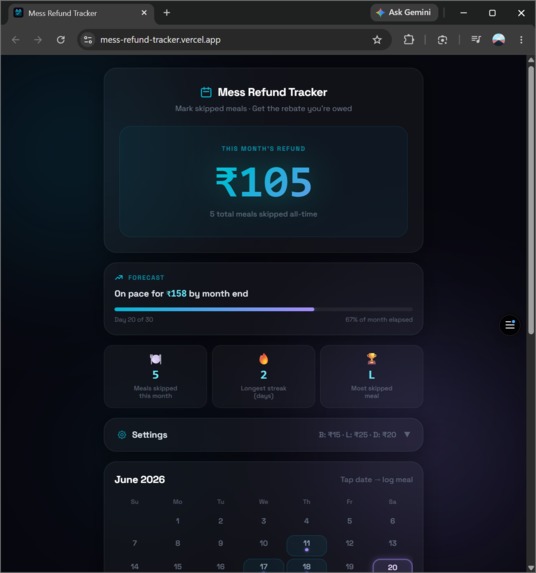Image resolution: width=536 pixels, height=573 pixels.
Task: Click the Google Lens screenshot icon
Action: 442,40
